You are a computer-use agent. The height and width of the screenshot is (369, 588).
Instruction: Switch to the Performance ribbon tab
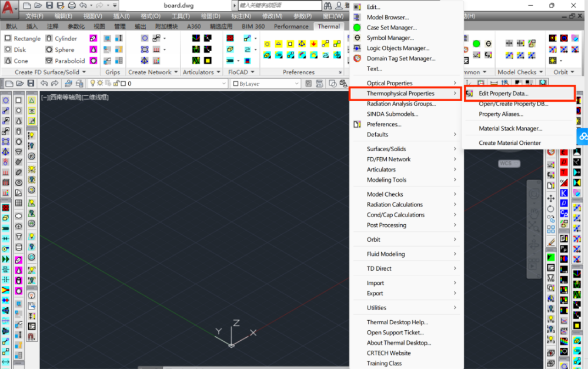click(x=291, y=26)
